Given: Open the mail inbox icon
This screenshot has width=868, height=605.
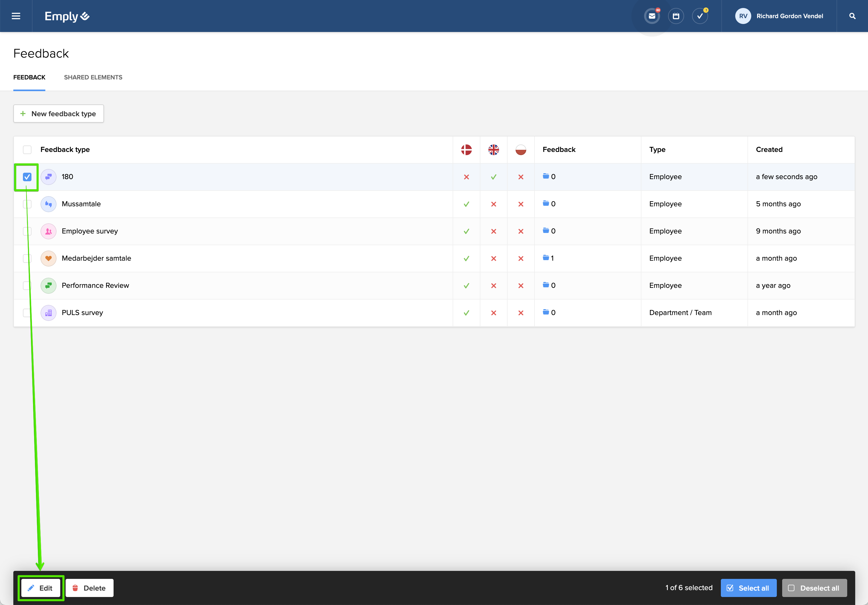Looking at the screenshot, I should (x=652, y=16).
